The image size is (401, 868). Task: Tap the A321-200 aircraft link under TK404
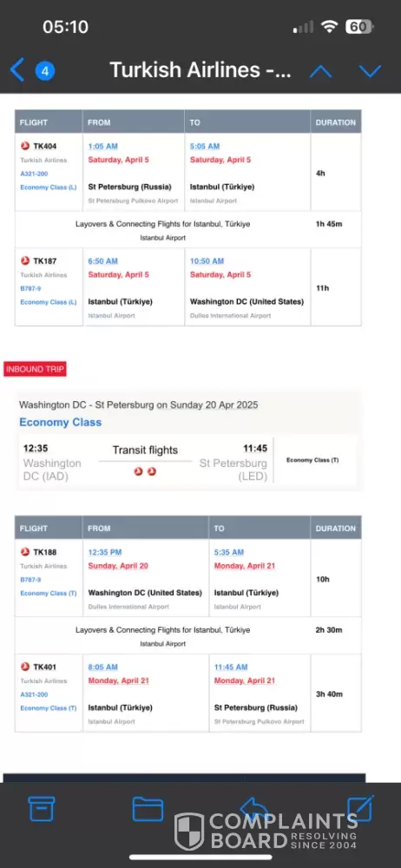coord(34,174)
